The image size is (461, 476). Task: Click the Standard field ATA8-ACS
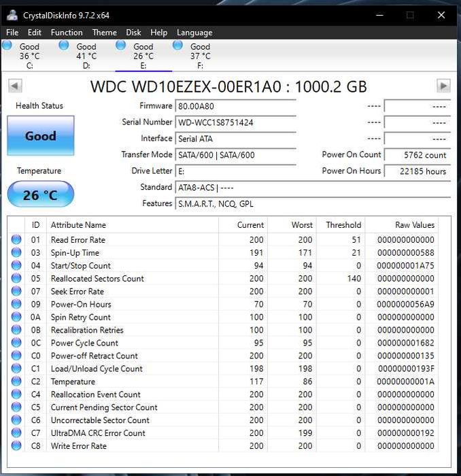point(313,188)
